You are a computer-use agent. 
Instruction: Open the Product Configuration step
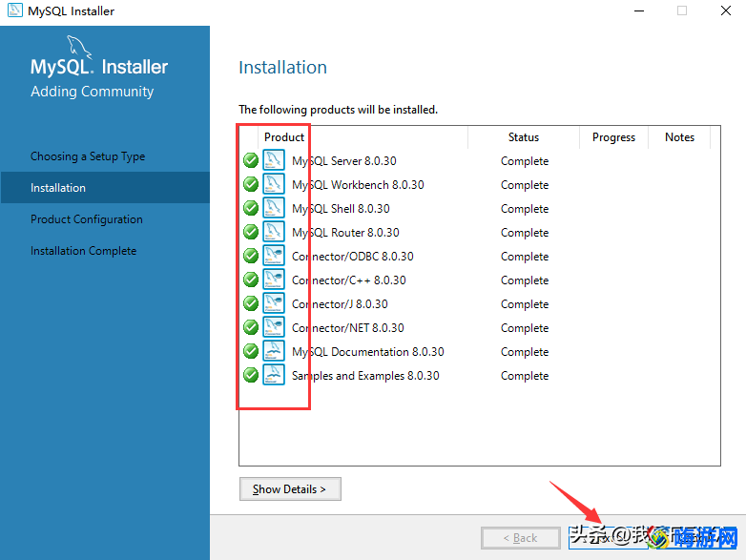[x=87, y=219]
